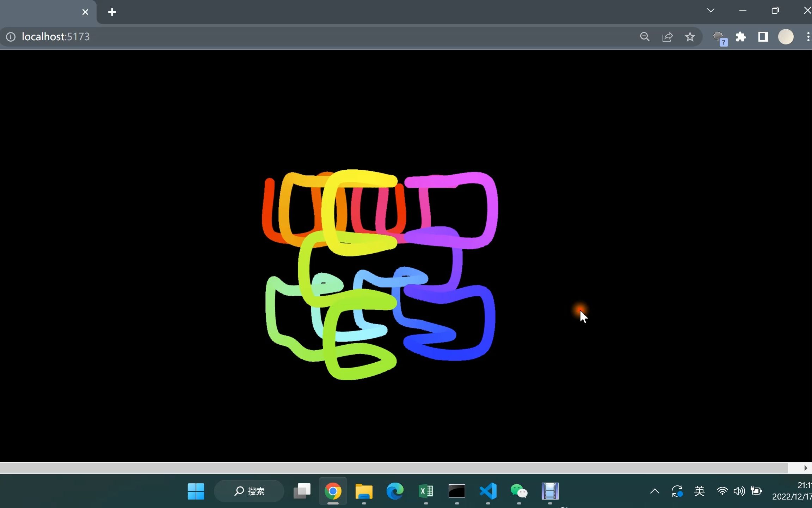Click the horizontal scrollbar at page bottom
The image size is (812, 508).
(388, 468)
